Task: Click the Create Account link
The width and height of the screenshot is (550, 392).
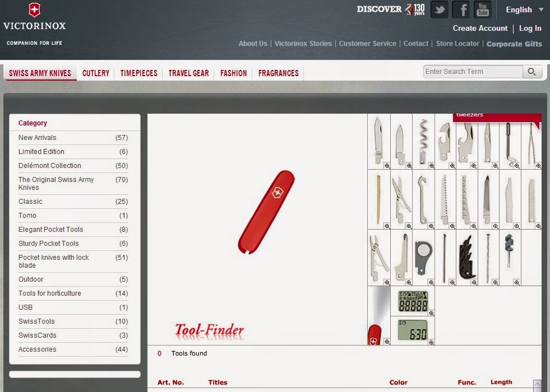Action: [480, 29]
